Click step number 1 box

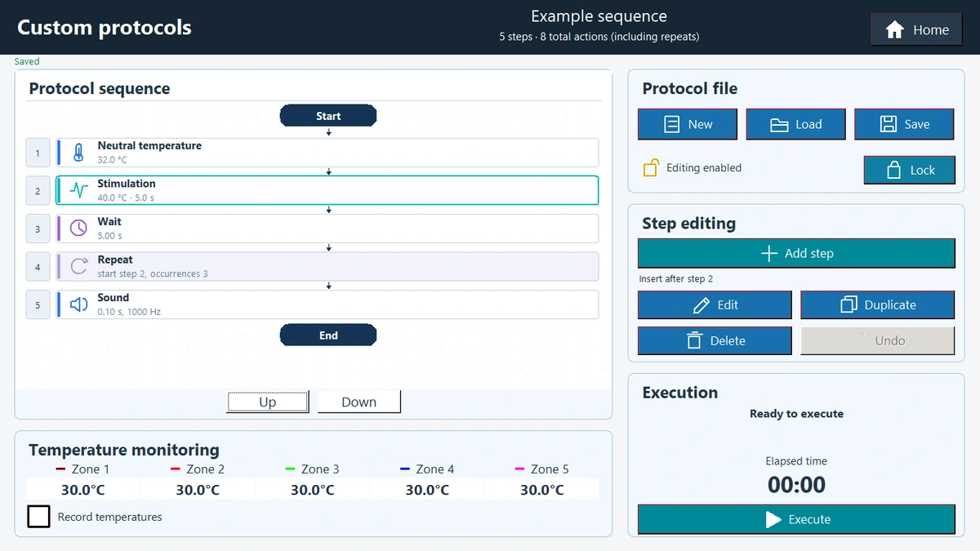pyautogui.click(x=38, y=153)
